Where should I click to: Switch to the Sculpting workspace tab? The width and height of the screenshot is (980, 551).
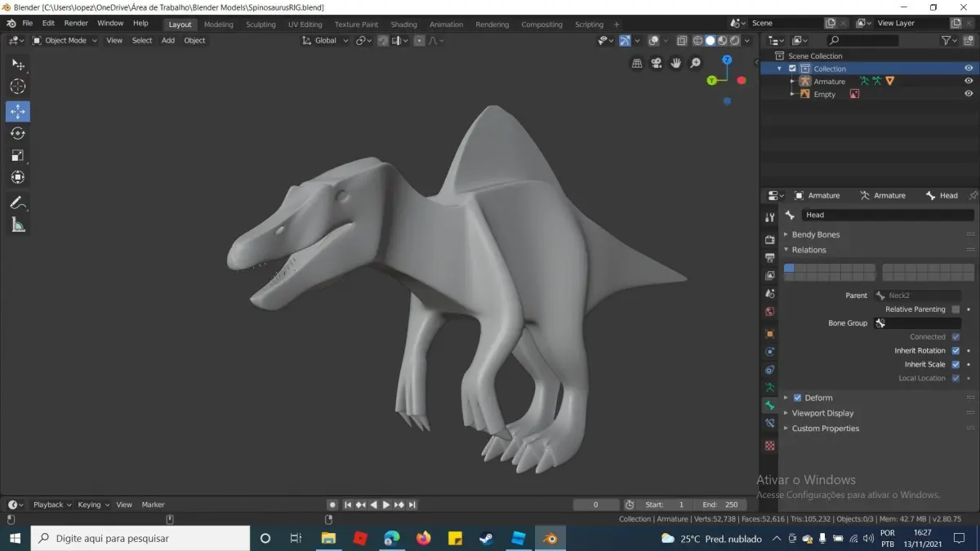261,24
